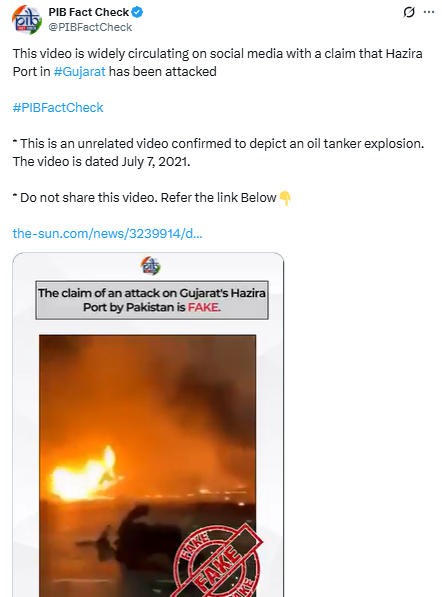Follow the the-sun.com news link
This screenshot has width=442, height=597.
(107, 233)
